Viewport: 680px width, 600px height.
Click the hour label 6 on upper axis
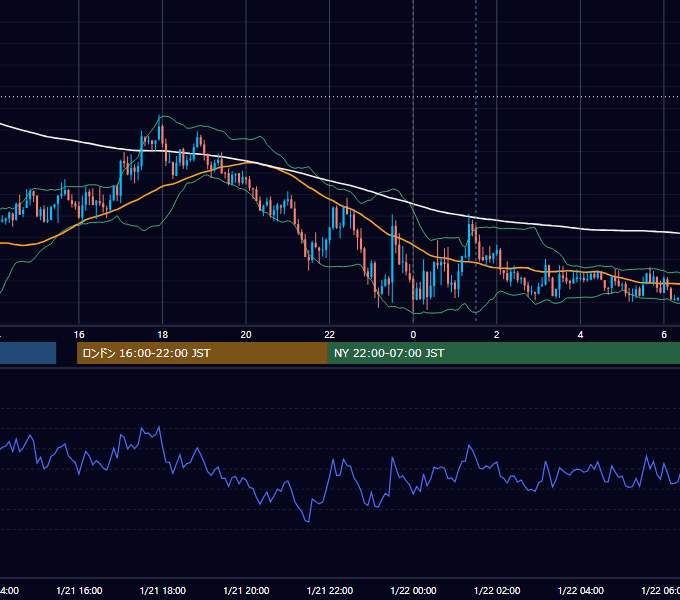pos(664,335)
